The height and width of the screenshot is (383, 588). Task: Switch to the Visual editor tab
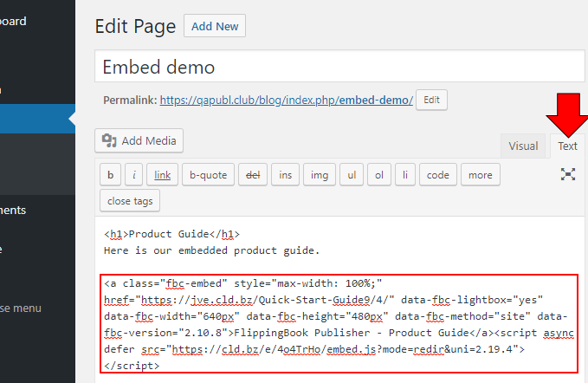point(523,146)
